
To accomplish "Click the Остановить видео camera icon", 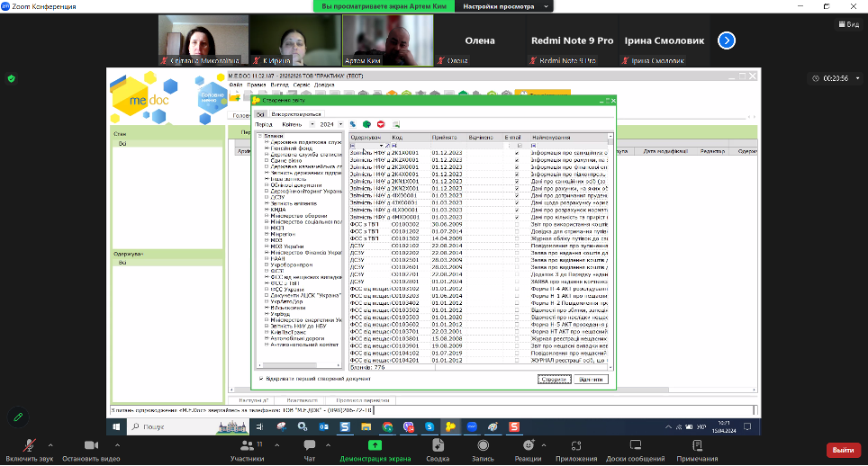I will [x=91, y=445].
